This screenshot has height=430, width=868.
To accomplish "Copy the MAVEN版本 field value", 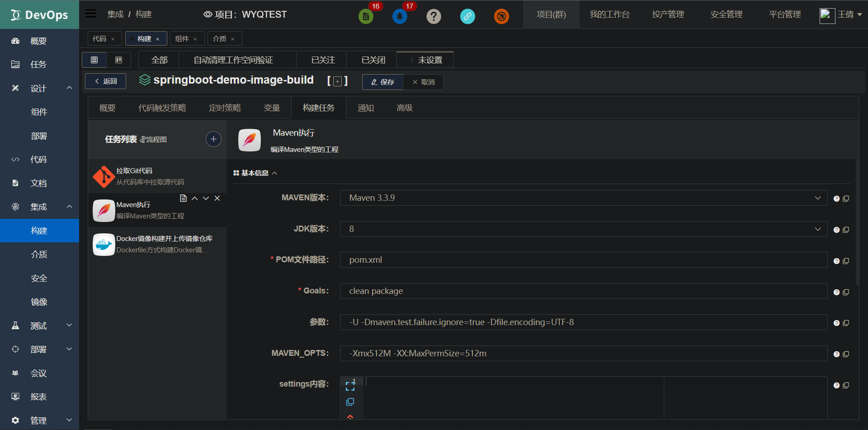I will point(846,198).
